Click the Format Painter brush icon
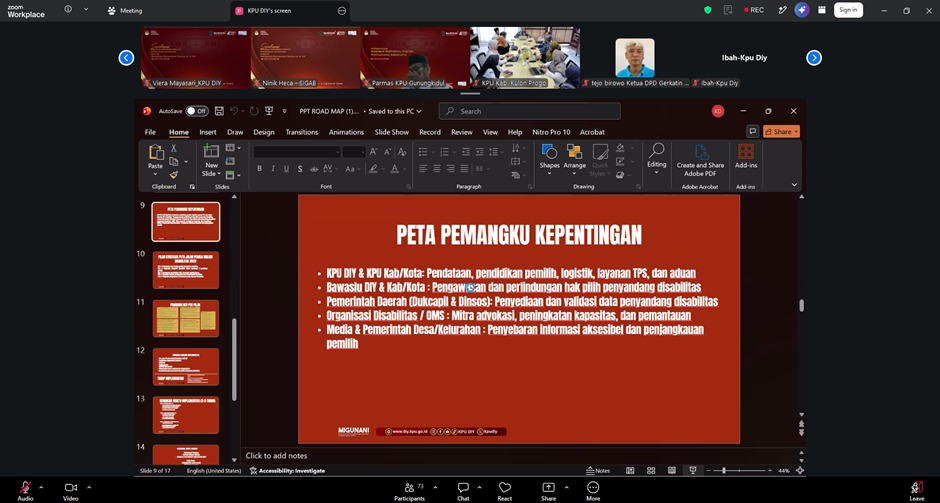Image resolution: width=940 pixels, height=503 pixels. [x=174, y=175]
